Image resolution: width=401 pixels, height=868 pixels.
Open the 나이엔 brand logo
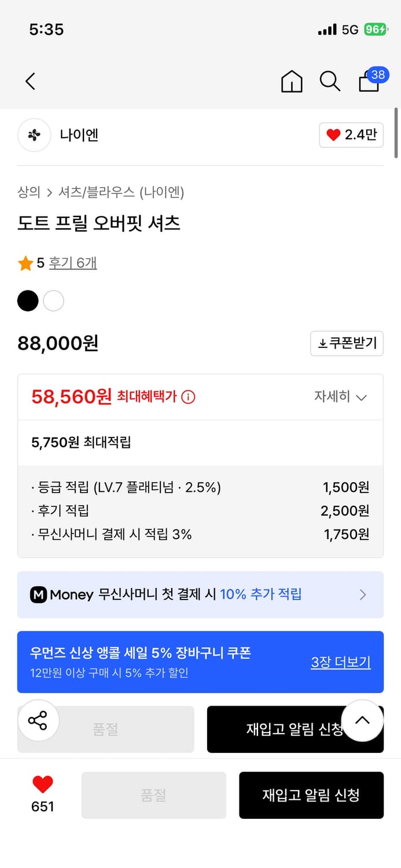[x=34, y=135]
